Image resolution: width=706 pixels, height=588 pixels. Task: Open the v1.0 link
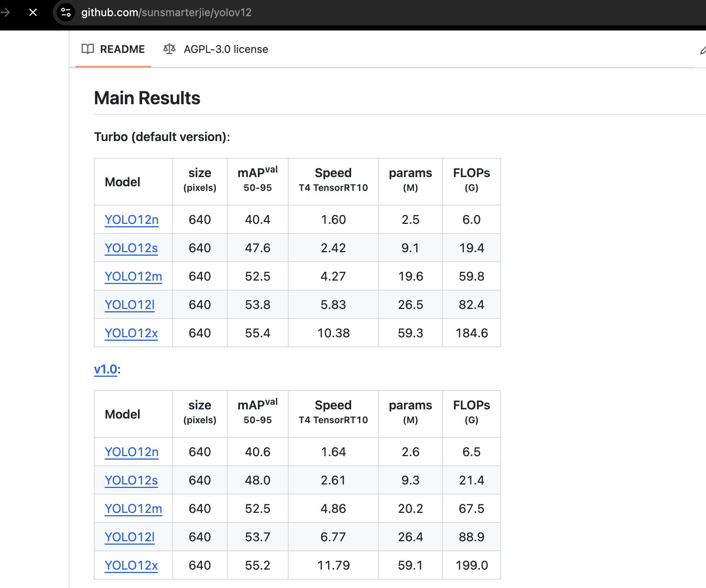click(x=105, y=369)
